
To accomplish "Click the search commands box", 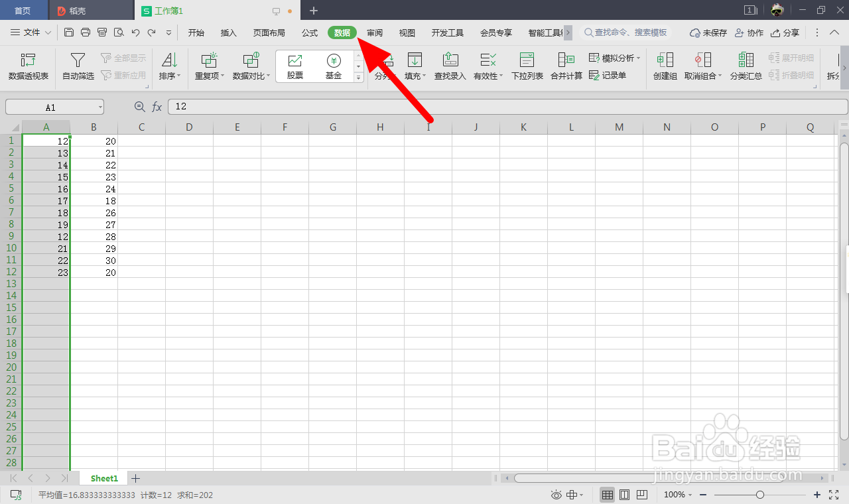I will tap(626, 32).
